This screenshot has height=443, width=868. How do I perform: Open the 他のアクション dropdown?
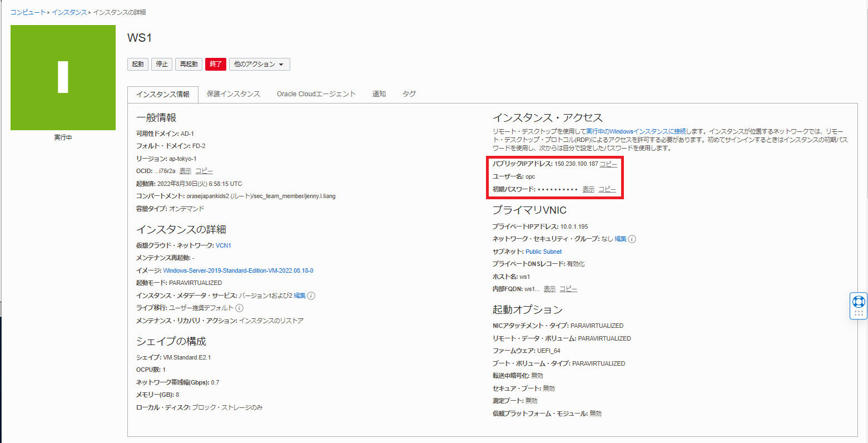coord(259,65)
